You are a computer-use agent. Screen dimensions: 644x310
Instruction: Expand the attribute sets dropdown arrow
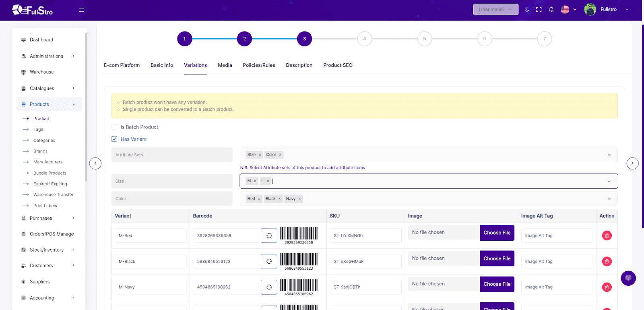(609, 155)
